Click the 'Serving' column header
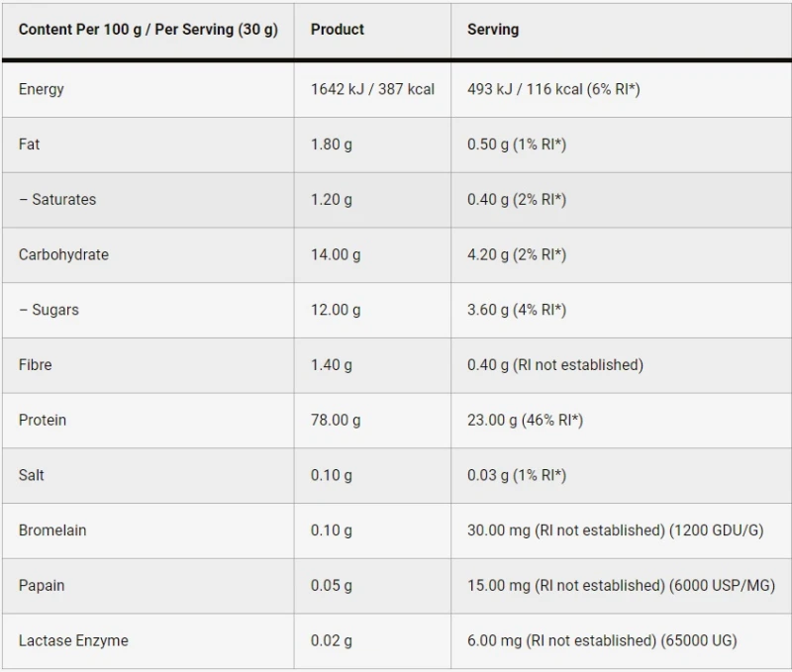 click(493, 30)
